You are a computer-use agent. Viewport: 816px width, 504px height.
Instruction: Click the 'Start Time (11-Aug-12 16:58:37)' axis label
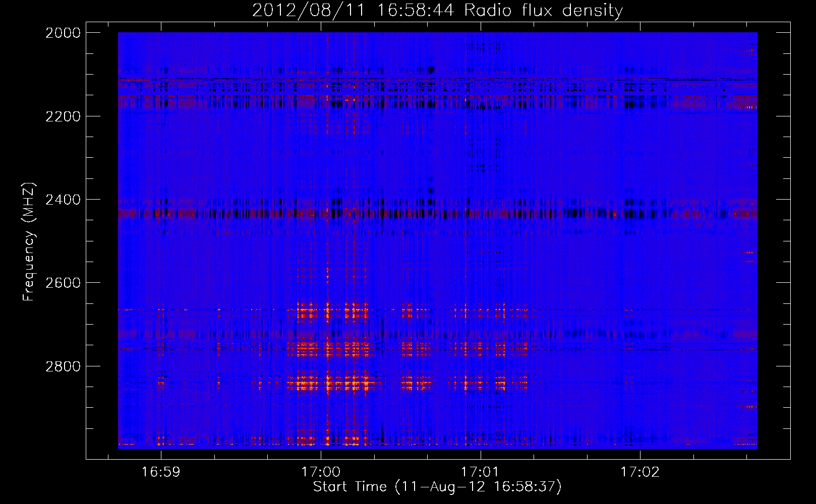pos(437,487)
